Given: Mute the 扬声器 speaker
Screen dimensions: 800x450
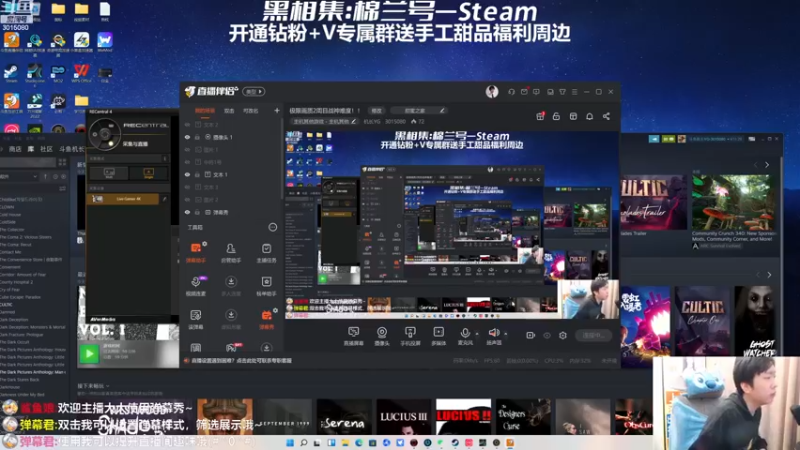Looking at the screenshot, I should tap(493, 336).
